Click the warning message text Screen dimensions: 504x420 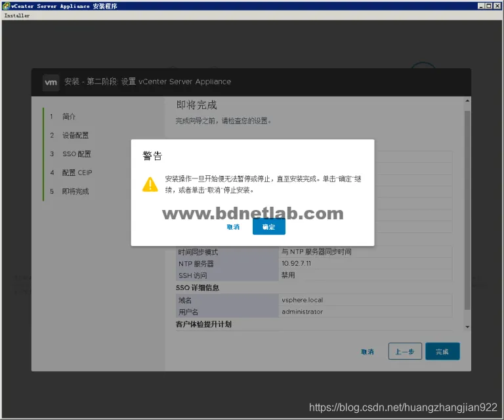click(x=263, y=184)
